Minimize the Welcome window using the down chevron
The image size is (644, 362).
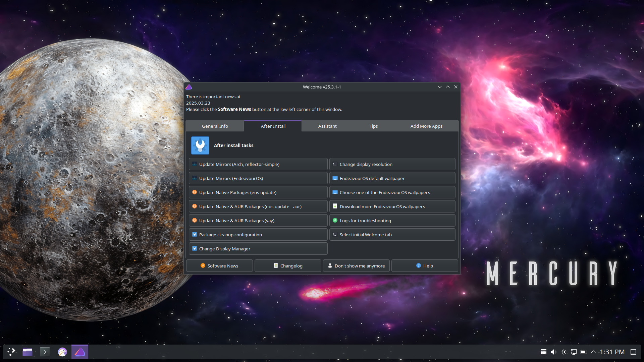439,87
